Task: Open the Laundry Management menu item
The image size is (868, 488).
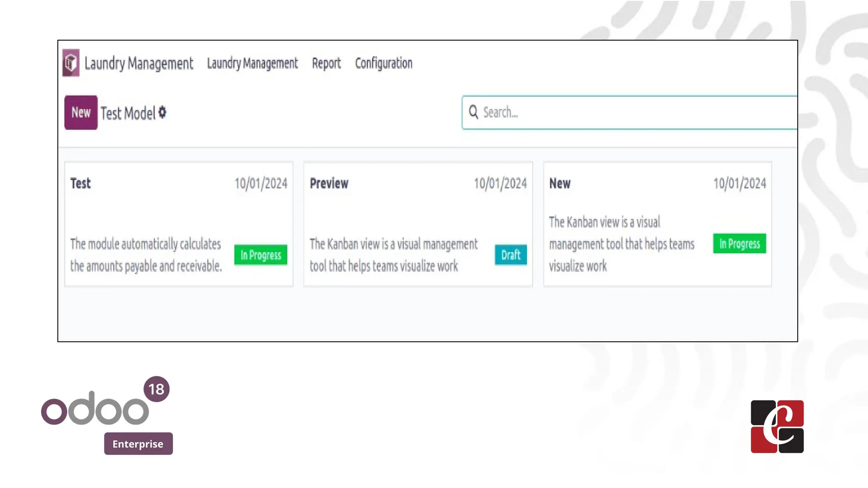Action: pyautogui.click(x=252, y=63)
